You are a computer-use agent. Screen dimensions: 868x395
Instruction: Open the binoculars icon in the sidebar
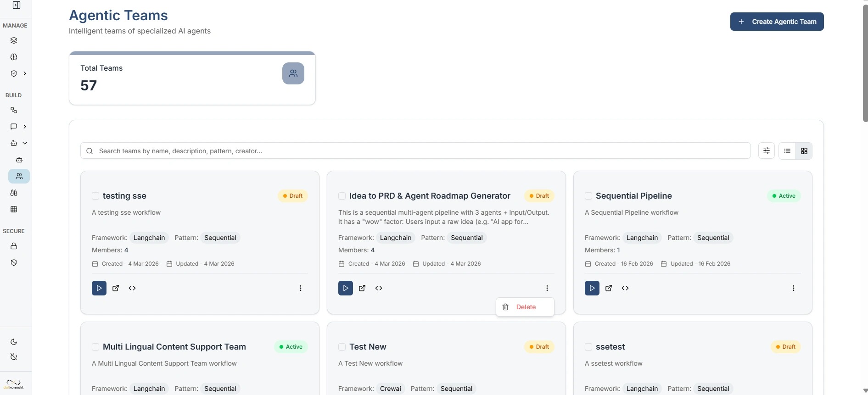[x=14, y=193]
